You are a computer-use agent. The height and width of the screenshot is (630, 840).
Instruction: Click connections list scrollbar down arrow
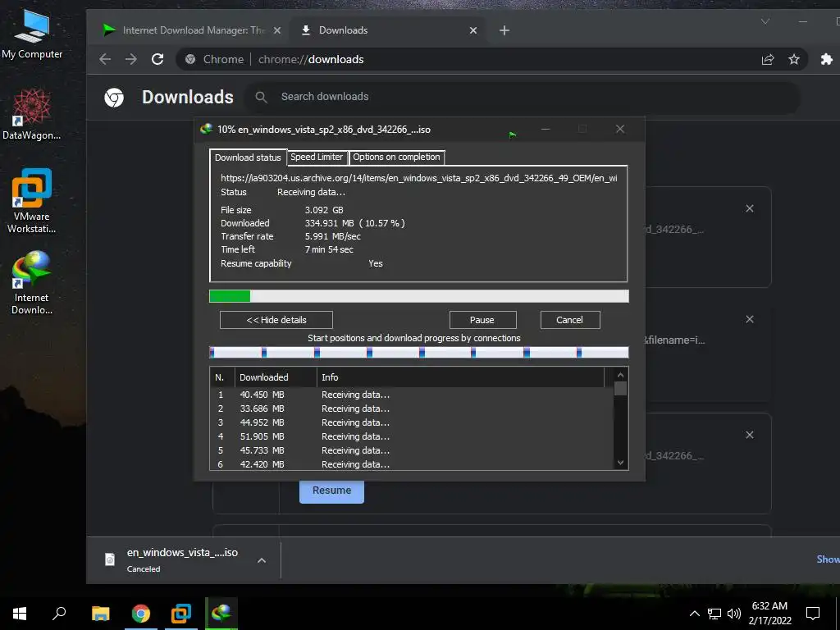[620, 463]
